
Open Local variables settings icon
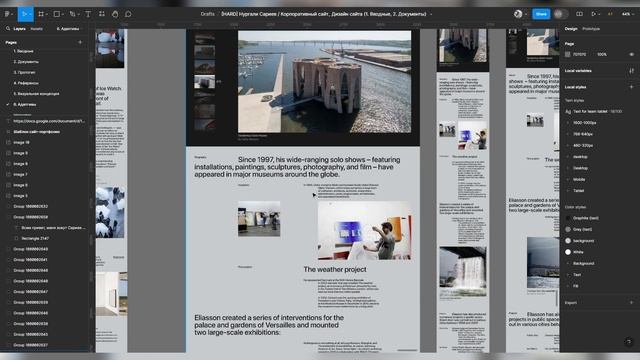pyautogui.click(x=631, y=71)
